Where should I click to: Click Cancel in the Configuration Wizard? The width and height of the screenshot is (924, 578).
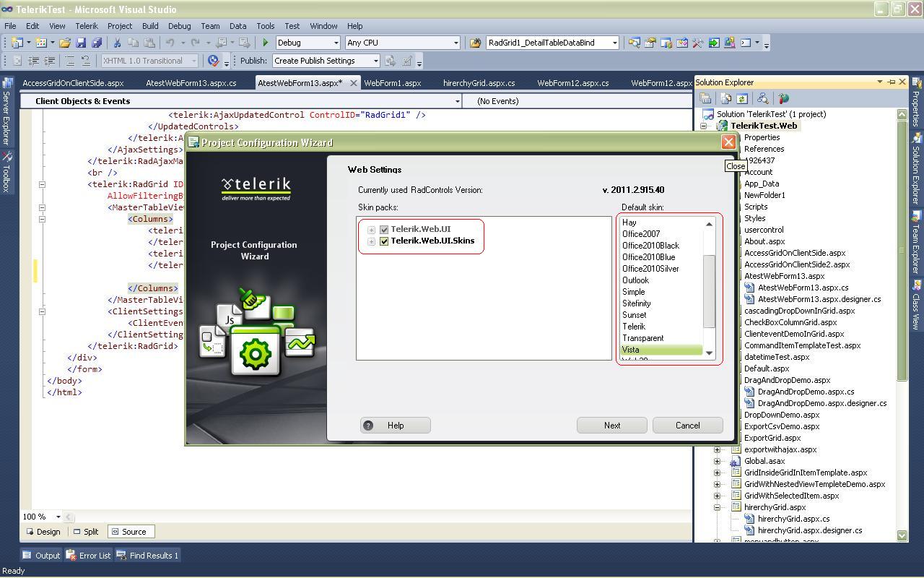[x=687, y=426]
